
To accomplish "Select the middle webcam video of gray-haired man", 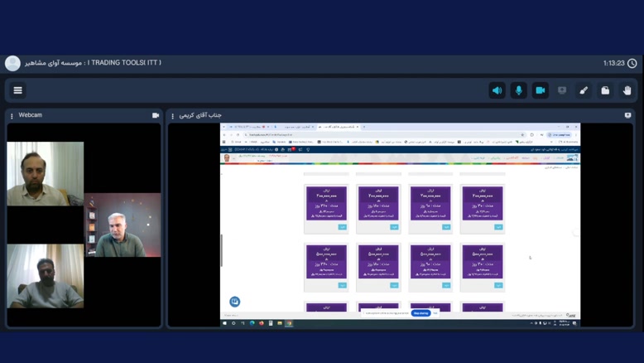I will tap(123, 225).
